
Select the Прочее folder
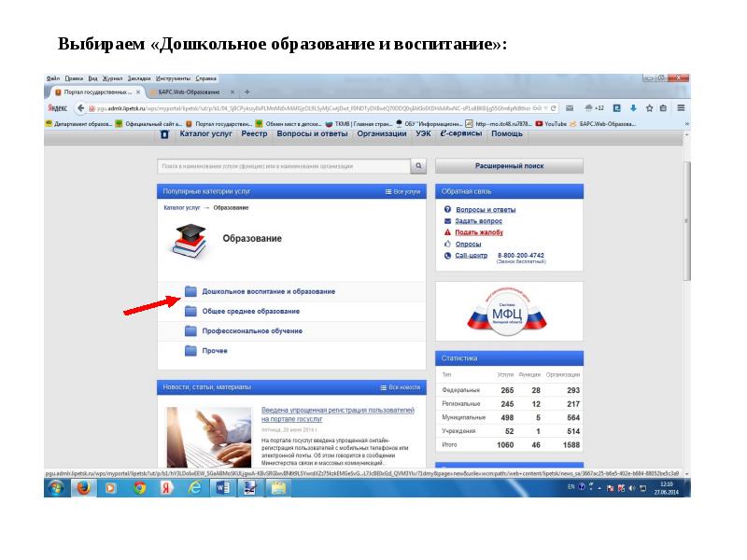(x=214, y=350)
